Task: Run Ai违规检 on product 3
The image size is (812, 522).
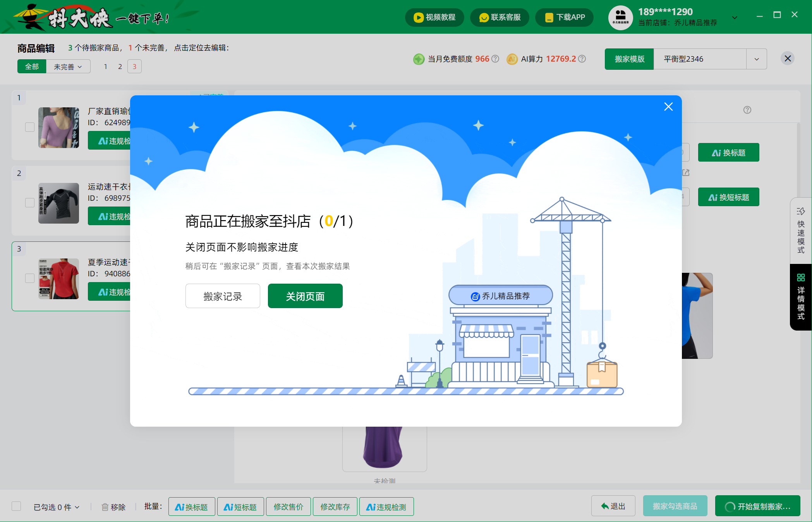Action: click(x=109, y=292)
